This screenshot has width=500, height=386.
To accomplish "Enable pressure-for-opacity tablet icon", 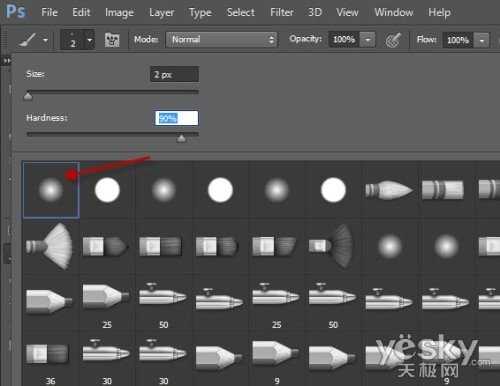I will pyautogui.click(x=393, y=40).
